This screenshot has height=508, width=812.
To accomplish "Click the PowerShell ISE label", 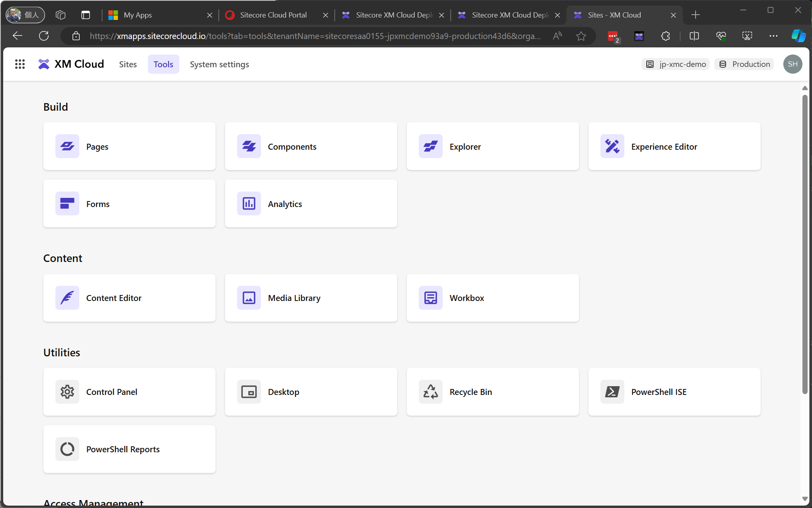I will 659,392.
